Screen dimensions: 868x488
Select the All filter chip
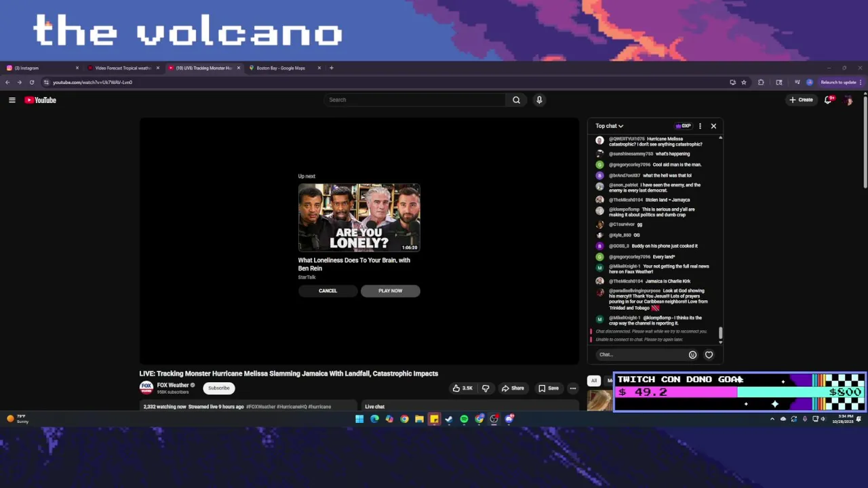(594, 380)
